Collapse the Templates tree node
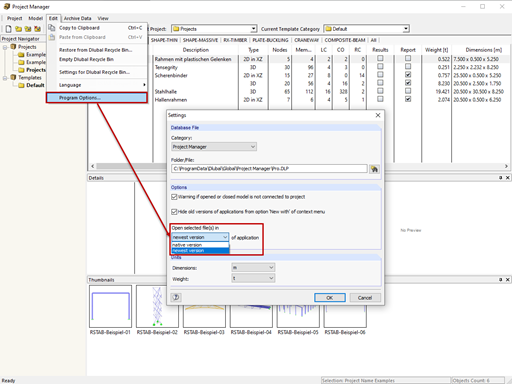 [x=5, y=78]
